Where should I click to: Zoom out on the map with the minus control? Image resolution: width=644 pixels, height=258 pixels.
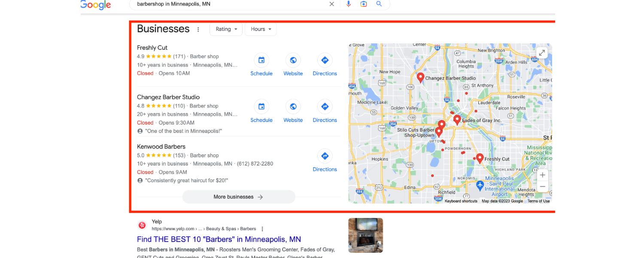pyautogui.click(x=542, y=186)
